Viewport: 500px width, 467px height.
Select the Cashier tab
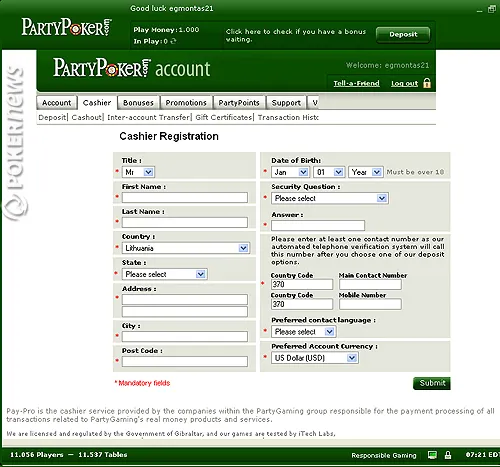[97, 102]
